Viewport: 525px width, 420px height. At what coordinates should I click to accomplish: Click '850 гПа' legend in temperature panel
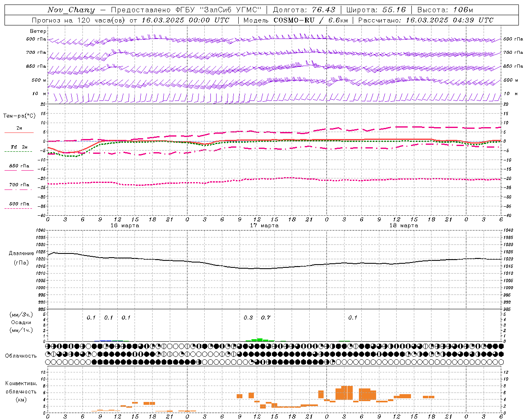point(19,166)
